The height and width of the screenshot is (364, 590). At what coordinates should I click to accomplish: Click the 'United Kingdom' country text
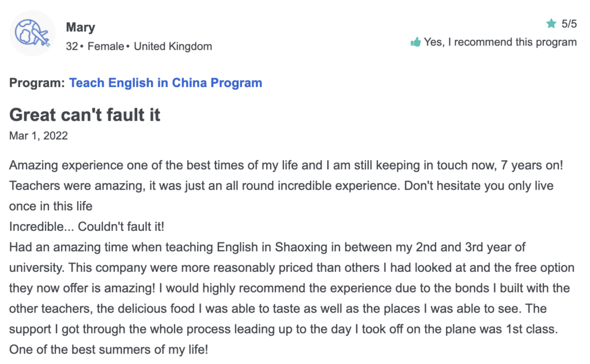[x=173, y=46]
